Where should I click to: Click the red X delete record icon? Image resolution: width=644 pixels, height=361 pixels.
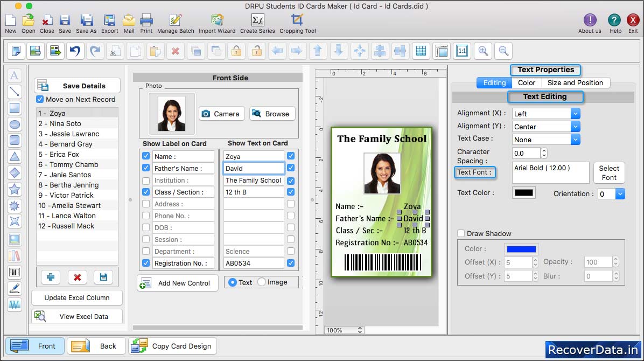(77, 277)
